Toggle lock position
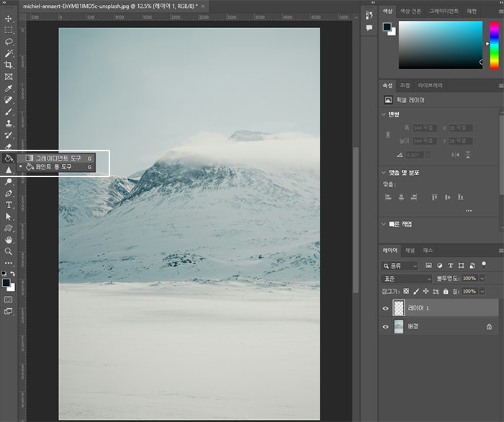This screenshot has width=504, height=422. [426, 291]
